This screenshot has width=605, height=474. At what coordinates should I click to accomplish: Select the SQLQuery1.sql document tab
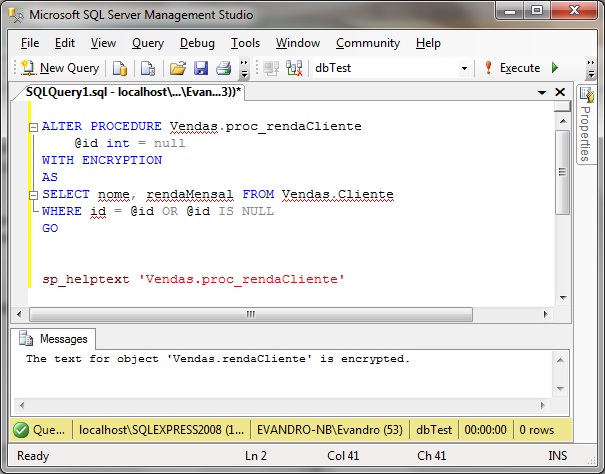tap(133, 92)
